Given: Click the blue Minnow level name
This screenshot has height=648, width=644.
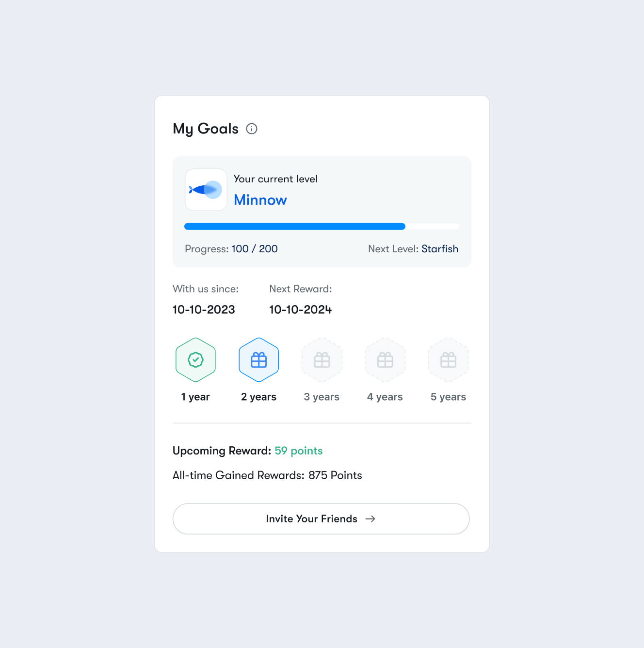Looking at the screenshot, I should [x=260, y=200].
